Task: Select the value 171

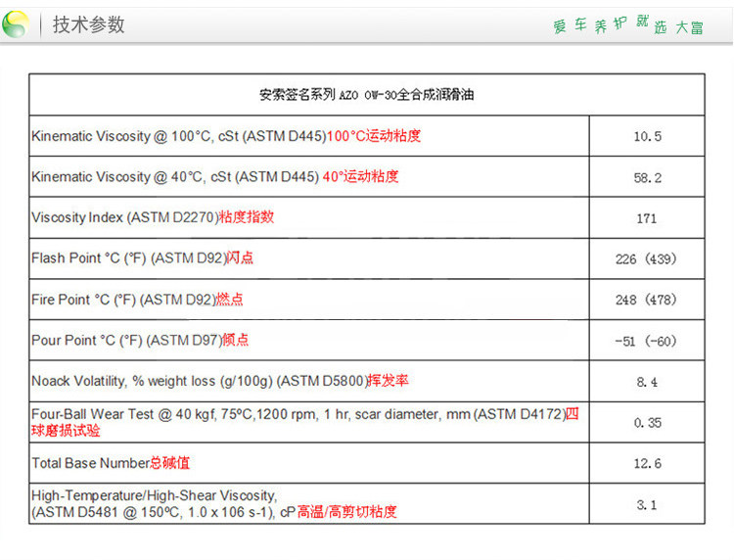Action: coord(647,218)
